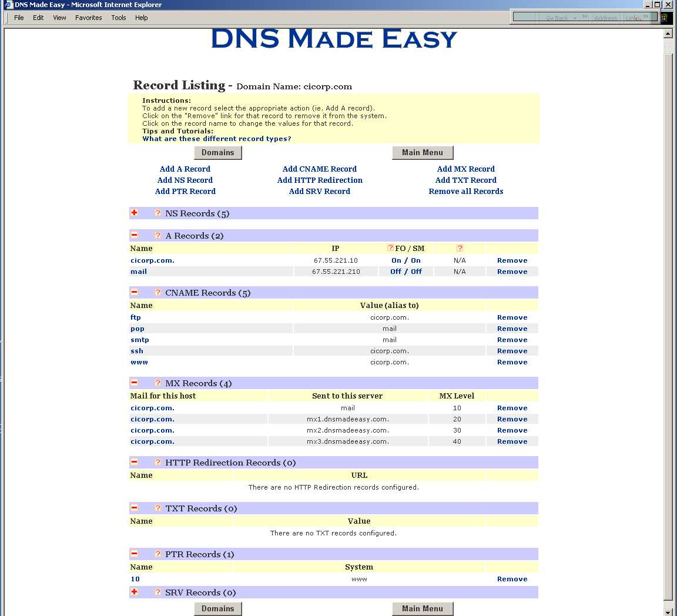Click help icon next to FO / SM
This screenshot has width=677, height=616.
[x=390, y=247]
